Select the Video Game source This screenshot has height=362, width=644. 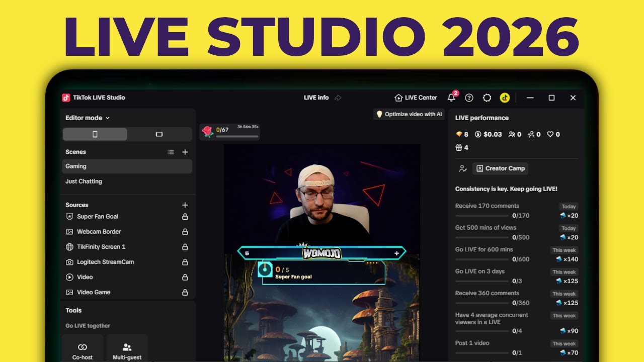point(127,292)
